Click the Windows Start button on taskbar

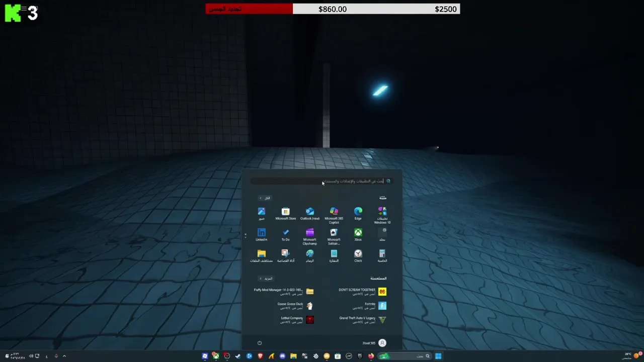coord(438,356)
